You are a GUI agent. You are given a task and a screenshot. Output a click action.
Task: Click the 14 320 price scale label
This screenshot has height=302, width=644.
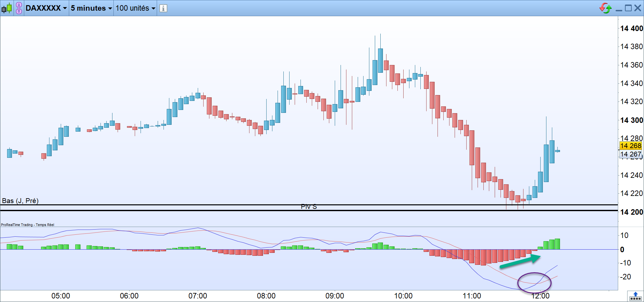[631, 102]
